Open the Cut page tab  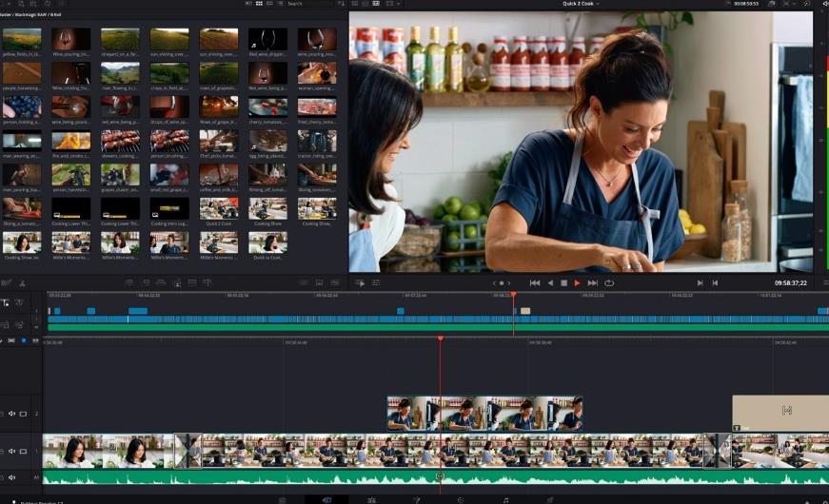[326, 500]
